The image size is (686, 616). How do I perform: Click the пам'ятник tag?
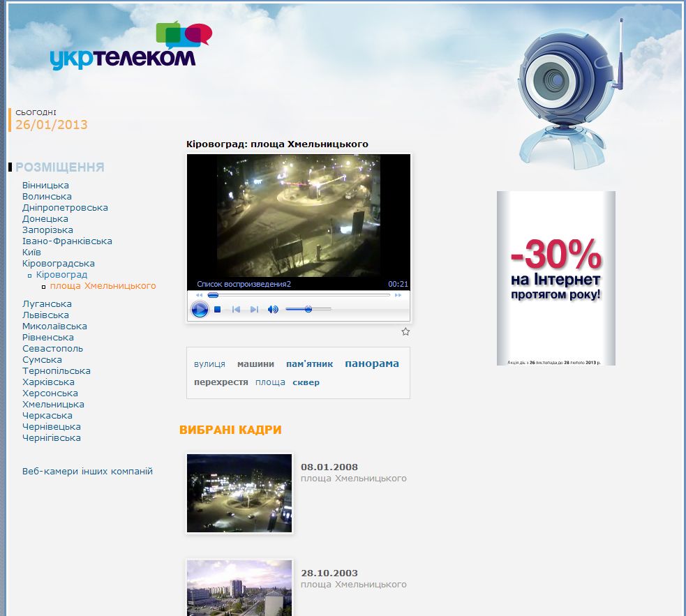click(310, 364)
